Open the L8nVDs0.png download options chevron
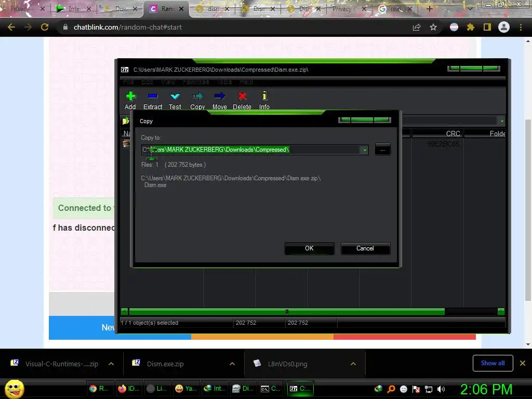 (x=353, y=364)
